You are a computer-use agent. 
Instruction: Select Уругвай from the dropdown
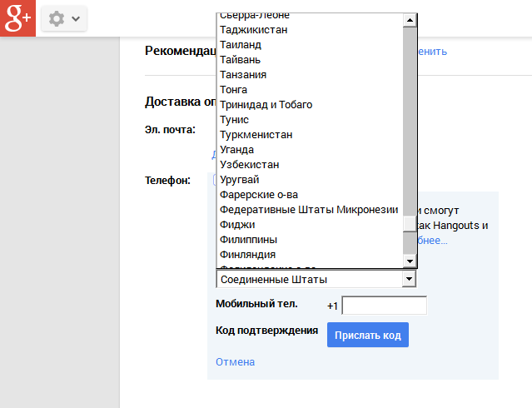pyautogui.click(x=241, y=180)
